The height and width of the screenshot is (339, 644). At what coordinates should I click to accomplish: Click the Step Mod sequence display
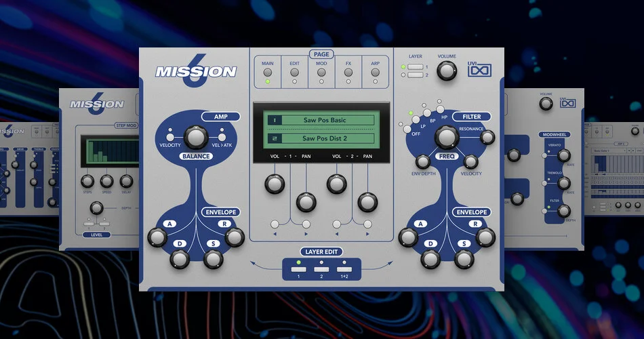(x=110, y=151)
